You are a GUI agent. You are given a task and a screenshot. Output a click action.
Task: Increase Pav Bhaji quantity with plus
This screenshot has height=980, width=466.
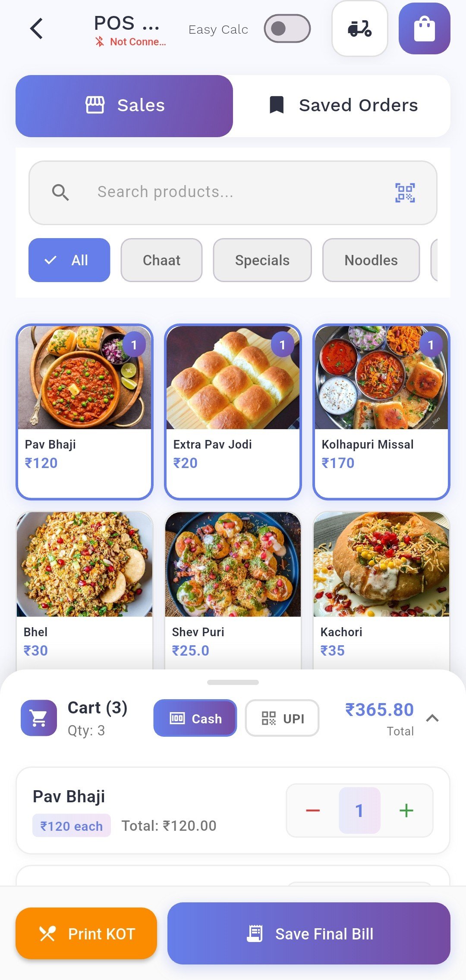point(406,810)
